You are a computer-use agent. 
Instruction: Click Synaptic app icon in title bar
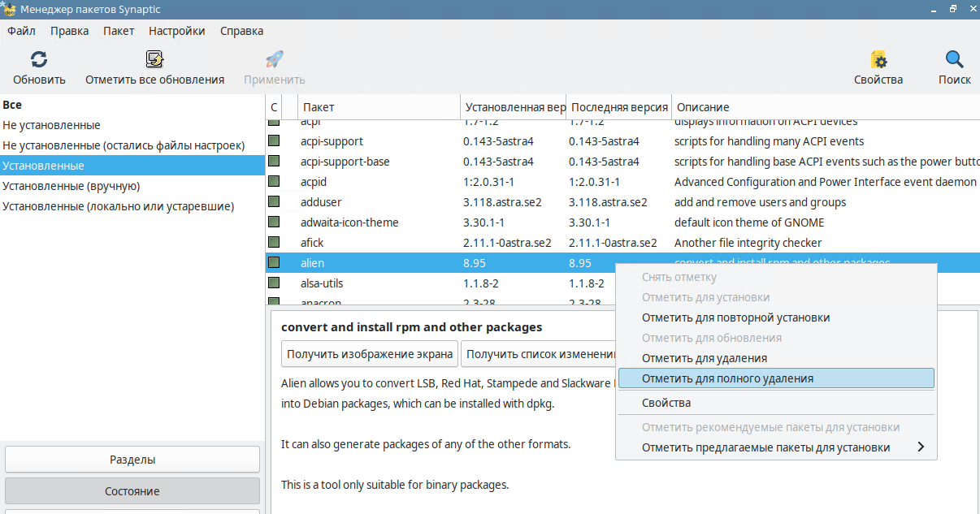9,9
